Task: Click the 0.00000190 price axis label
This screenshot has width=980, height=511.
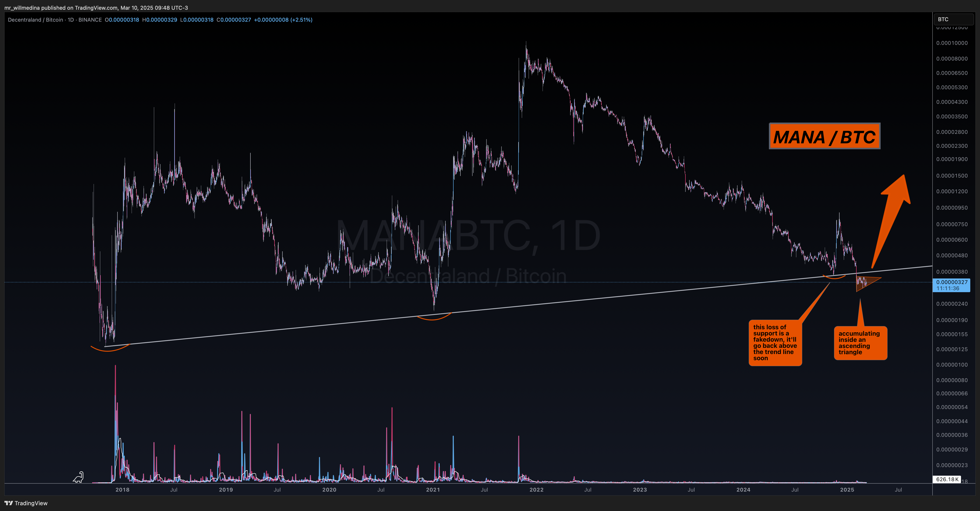Action: pyautogui.click(x=952, y=320)
